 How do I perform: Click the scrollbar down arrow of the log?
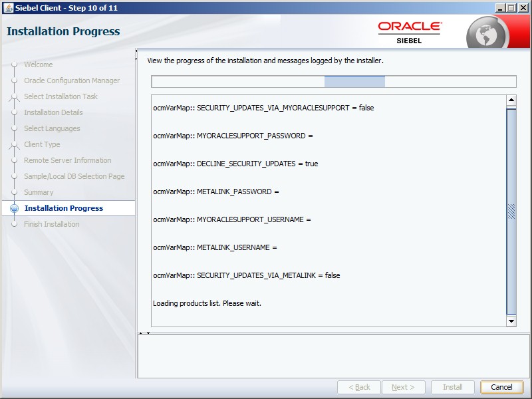511,321
